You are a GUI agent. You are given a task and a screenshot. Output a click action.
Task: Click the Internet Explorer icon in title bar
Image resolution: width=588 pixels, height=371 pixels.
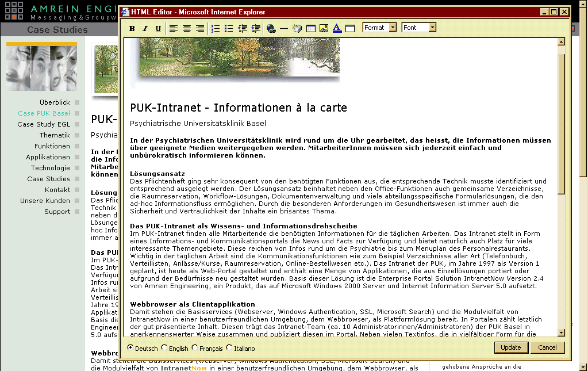(x=125, y=12)
